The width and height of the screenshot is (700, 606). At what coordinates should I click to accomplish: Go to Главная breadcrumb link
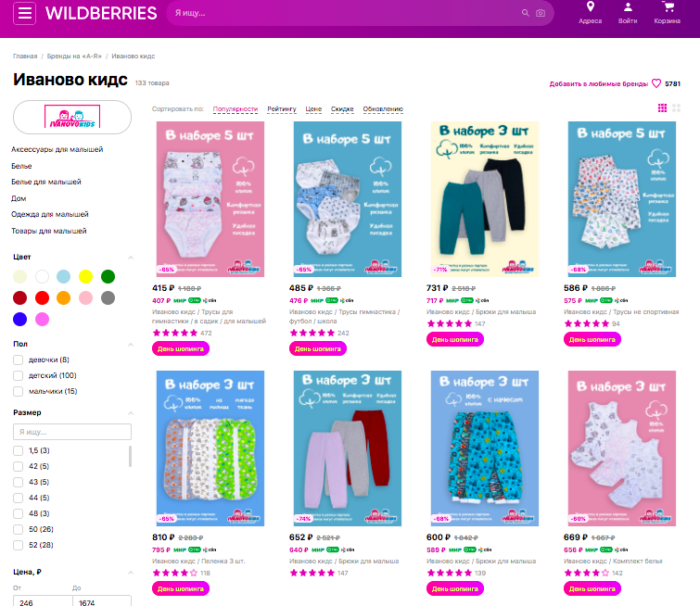(25, 57)
